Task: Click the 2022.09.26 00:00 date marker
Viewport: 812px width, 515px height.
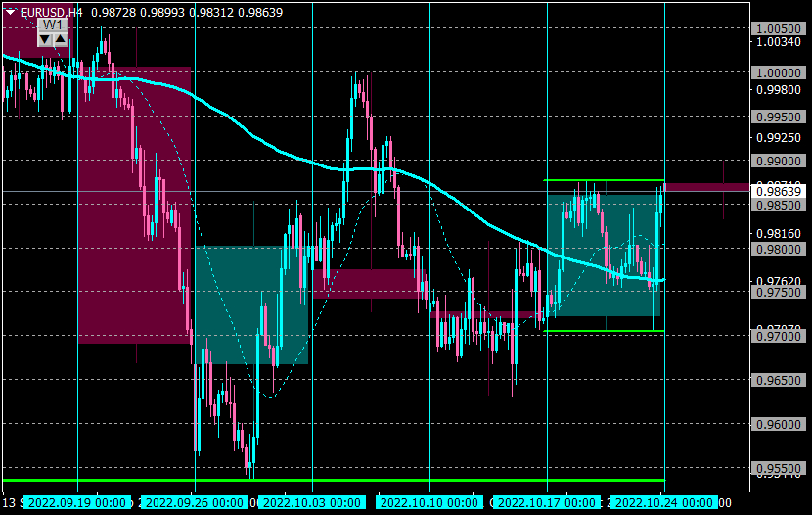Action: 195,503
